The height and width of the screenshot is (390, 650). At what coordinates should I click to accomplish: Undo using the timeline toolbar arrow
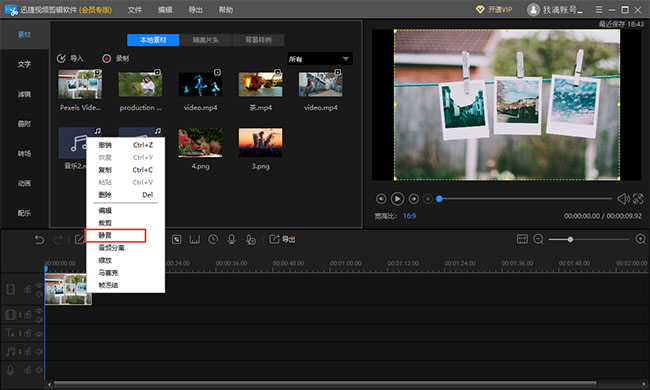[39, 240]
